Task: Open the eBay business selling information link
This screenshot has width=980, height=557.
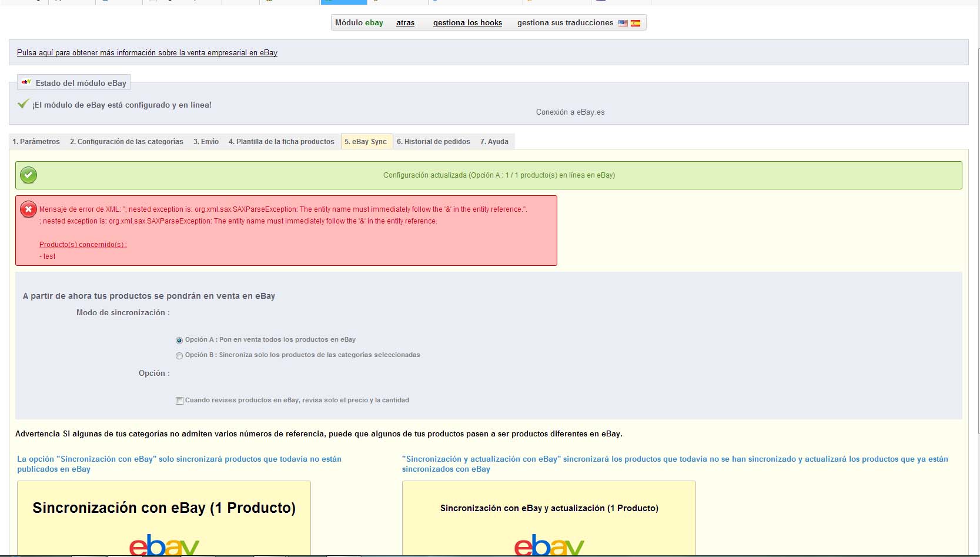Action: [x=147, y=53]
